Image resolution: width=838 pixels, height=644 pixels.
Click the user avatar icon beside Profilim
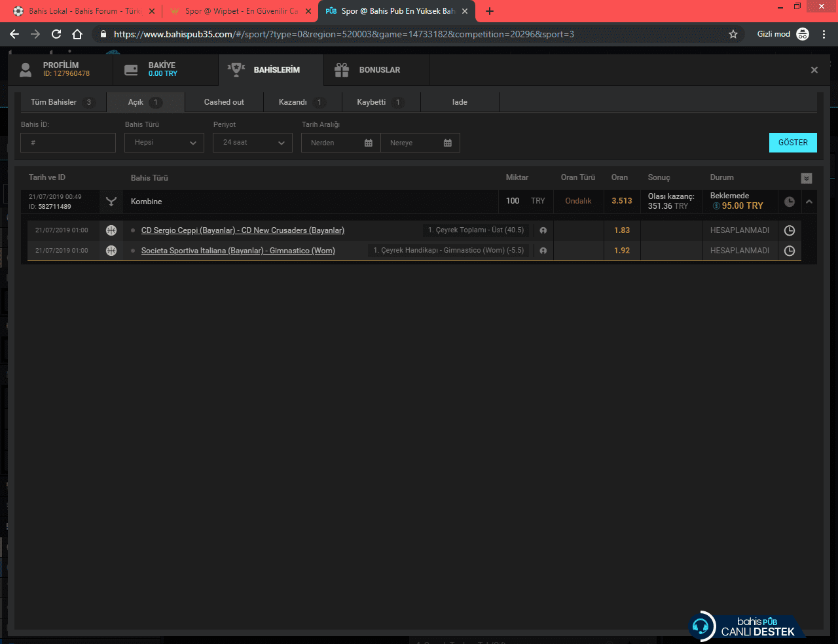(26, 70)
